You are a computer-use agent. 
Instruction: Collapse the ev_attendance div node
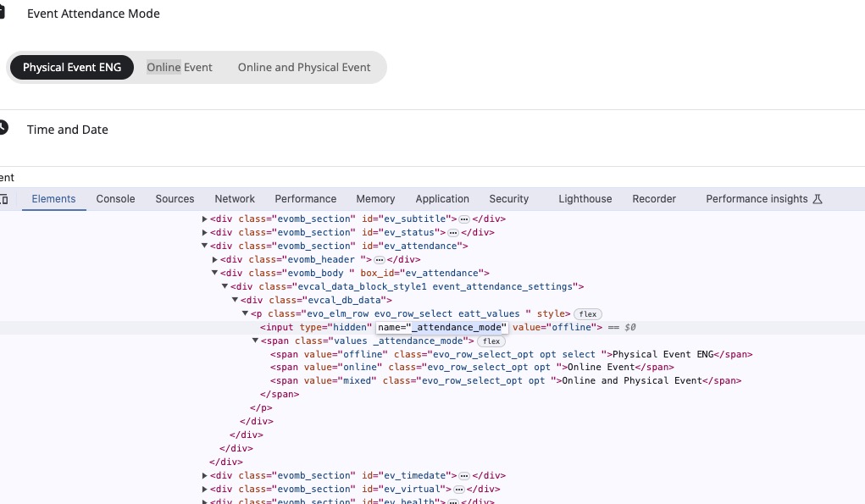pos(205,246)
